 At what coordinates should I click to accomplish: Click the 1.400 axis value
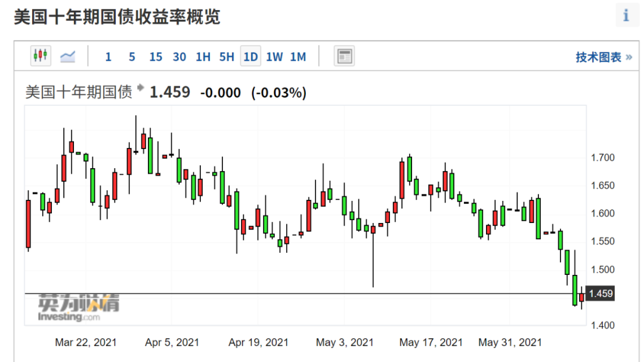point(602,326)
